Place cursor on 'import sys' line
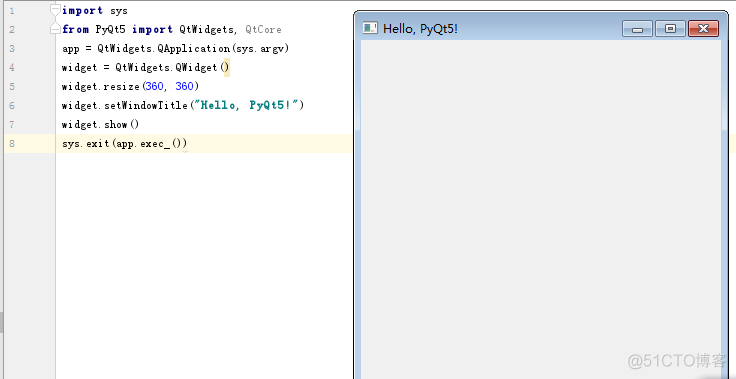The width and height of the screenshot is (736, 379). (95, 10)
